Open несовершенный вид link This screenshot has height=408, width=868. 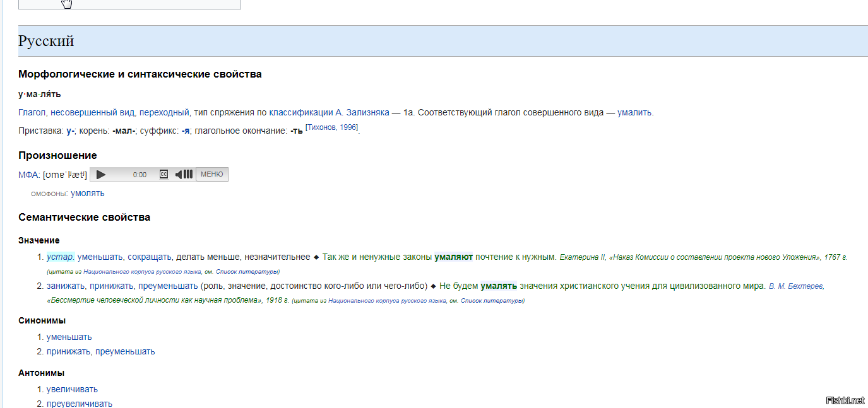point(93,113)
